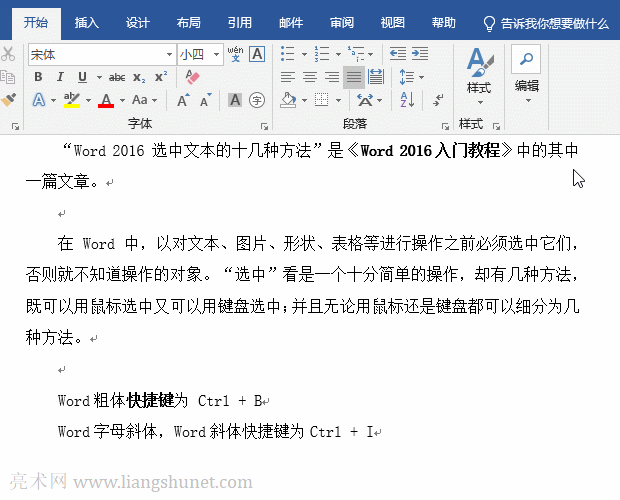
Task: Toggle character shading gray A
Action: coord(235,100)
